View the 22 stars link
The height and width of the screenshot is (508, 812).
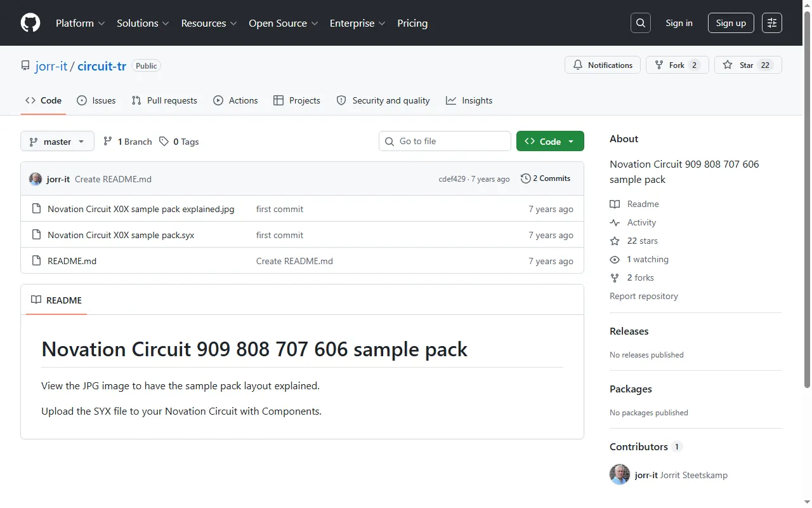[634, 241]
